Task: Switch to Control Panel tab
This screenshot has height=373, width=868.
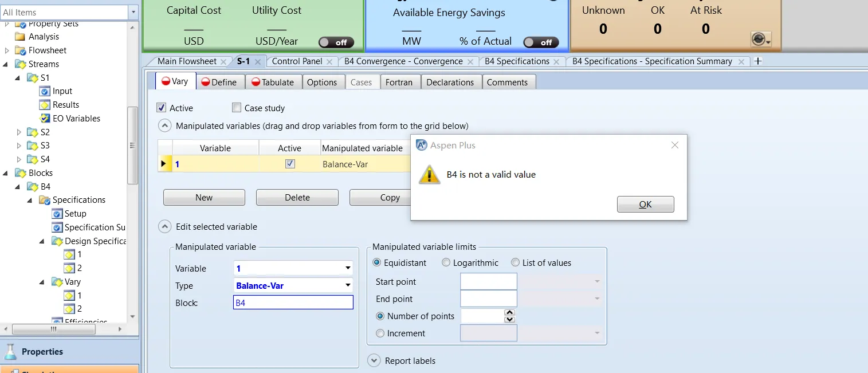Action: pyautogui.click(x=297, y=61)
